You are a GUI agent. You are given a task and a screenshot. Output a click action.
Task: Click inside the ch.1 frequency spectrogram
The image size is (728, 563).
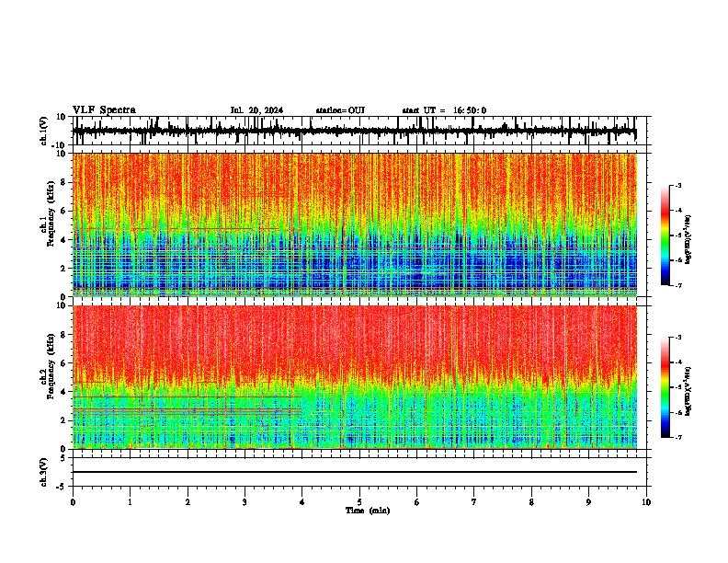coord(355,224)
